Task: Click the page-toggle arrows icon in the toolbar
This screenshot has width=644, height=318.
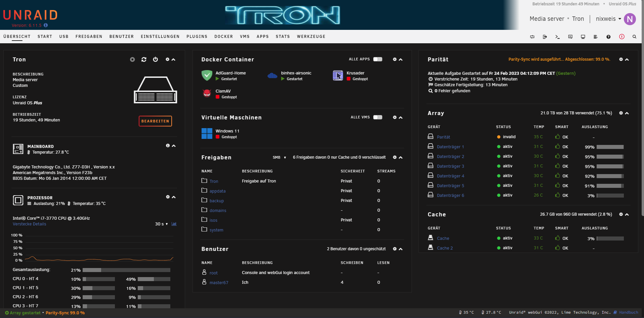Action: (x=532, y=37)
